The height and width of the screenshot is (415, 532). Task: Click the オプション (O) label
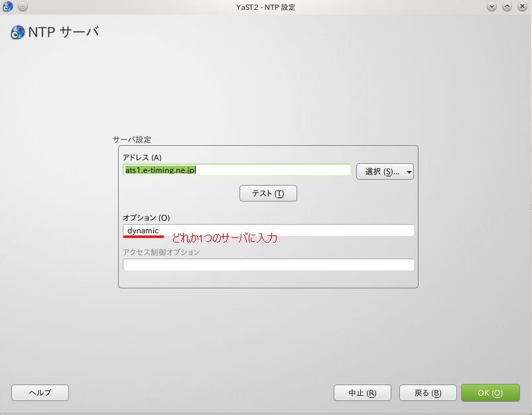pyautogui.click(x=146, y=217)
